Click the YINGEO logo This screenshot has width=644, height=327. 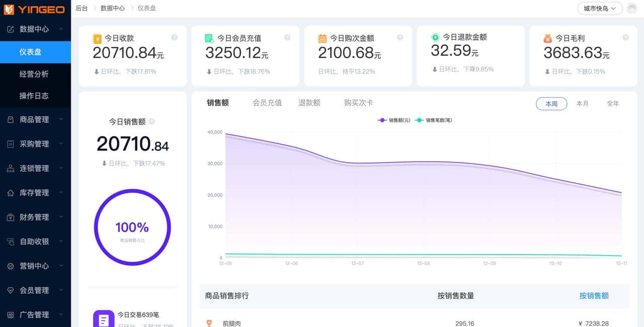35,9
